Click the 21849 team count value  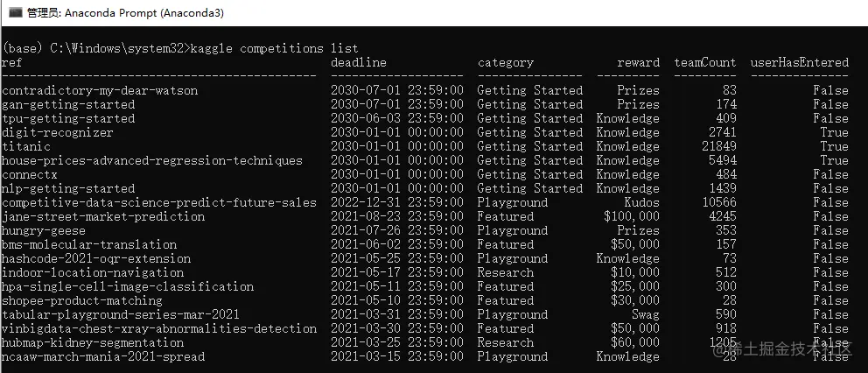(719, 146)
